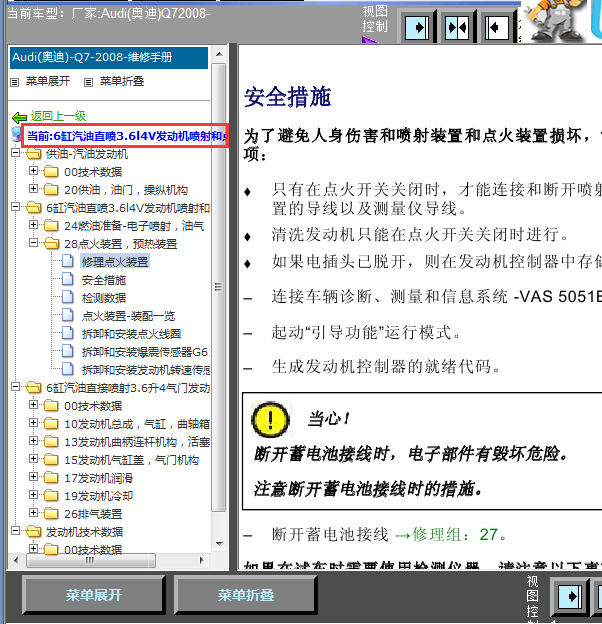Click the page icon of 修理点火装置
Viewport: 602px width, 624px height.
tap(68, 261)
